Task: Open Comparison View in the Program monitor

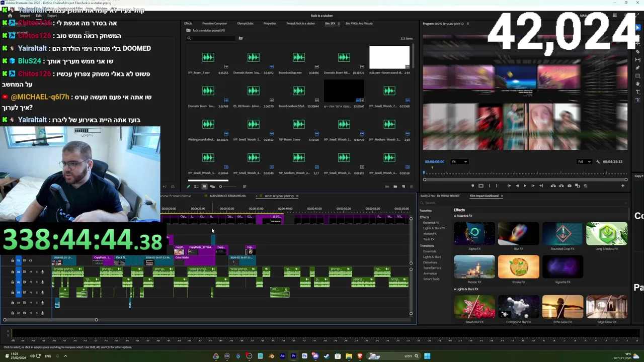Action: (577, 186)
